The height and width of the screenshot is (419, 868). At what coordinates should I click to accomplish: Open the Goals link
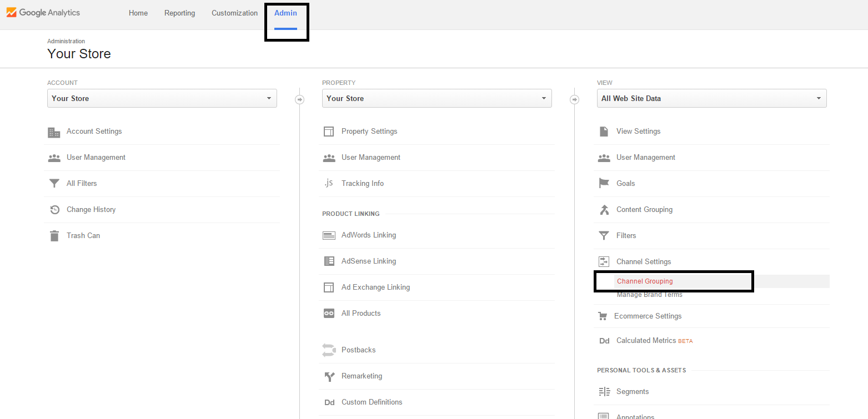625,184
